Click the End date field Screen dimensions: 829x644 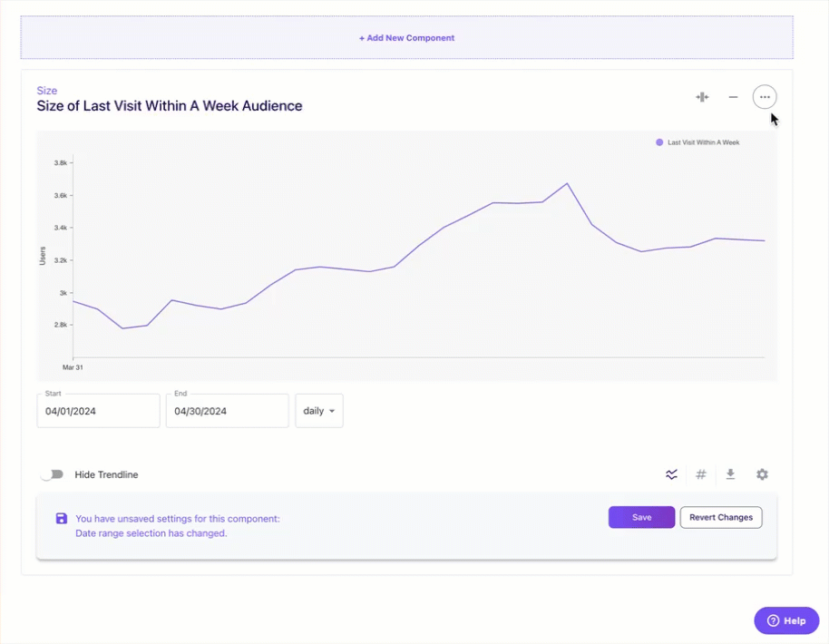(228, 411)
